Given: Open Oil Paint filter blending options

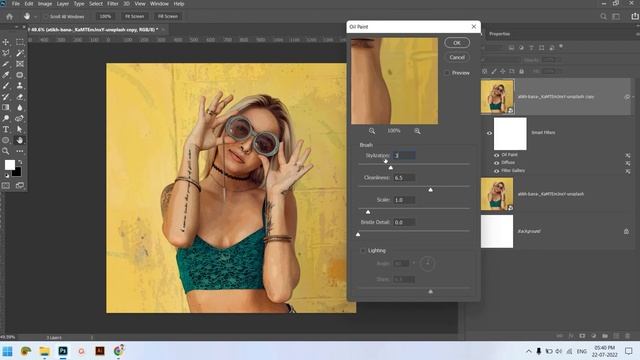Looking at the screenshot, I should click(x=628, y=156).
